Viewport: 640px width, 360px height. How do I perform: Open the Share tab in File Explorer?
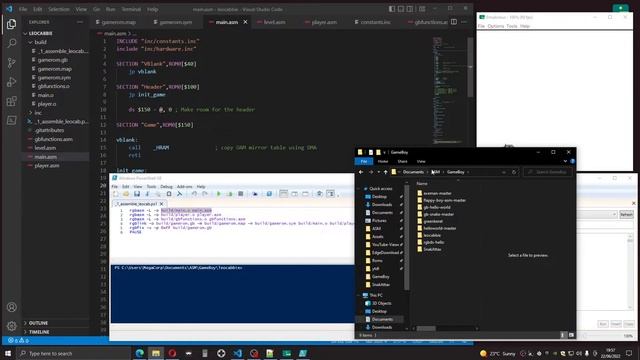402,161
